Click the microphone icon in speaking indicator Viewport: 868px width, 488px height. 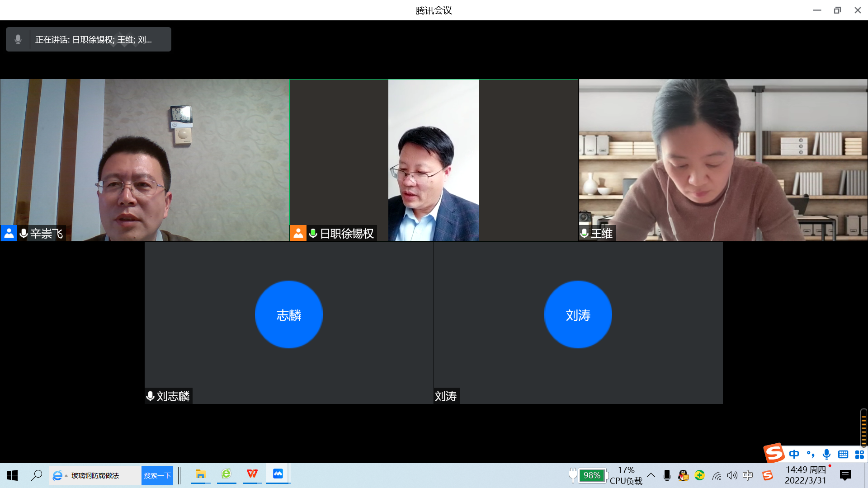18,40
